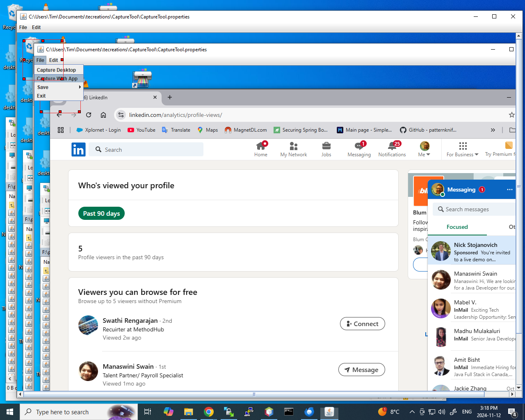Open Madhu Mulakaluri conversation
Image resolution: width=525 pixels, height=420 pixels.
(472, 336)
